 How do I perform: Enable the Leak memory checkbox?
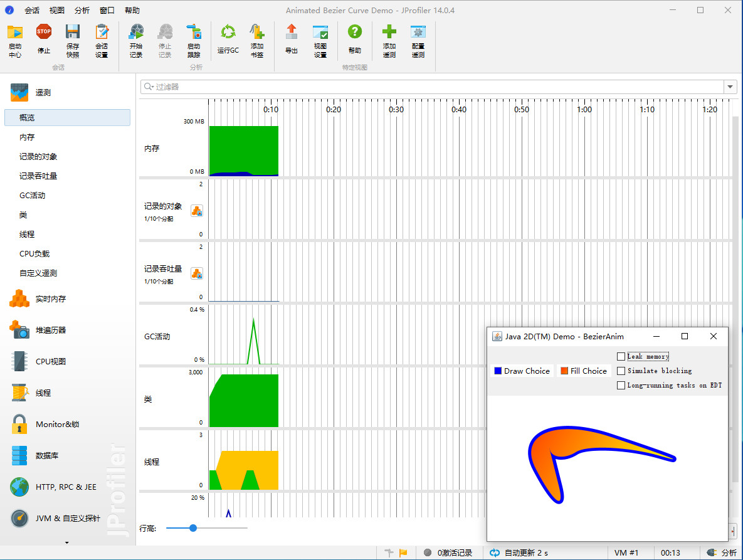621,356
